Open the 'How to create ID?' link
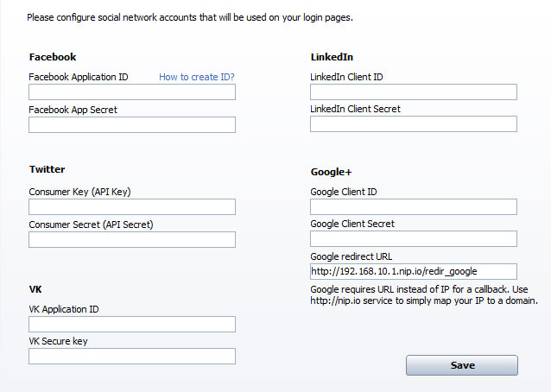 196,77
